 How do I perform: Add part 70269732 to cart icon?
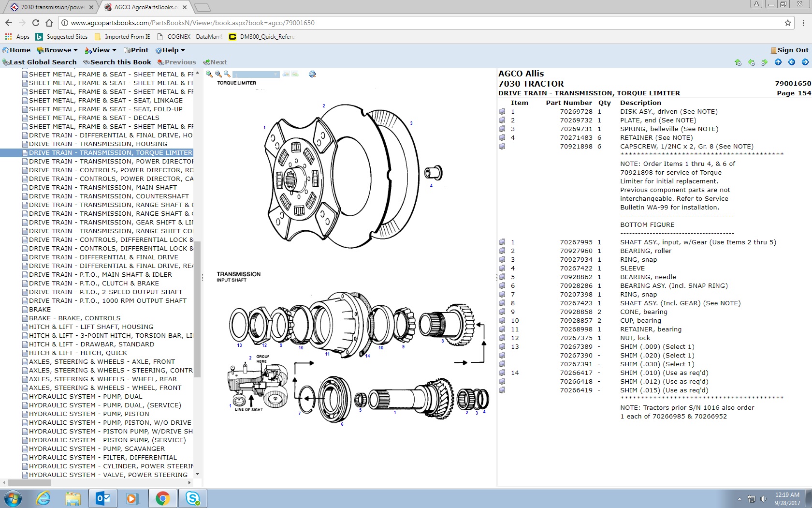pyautogui.click(x=502, y=120)
